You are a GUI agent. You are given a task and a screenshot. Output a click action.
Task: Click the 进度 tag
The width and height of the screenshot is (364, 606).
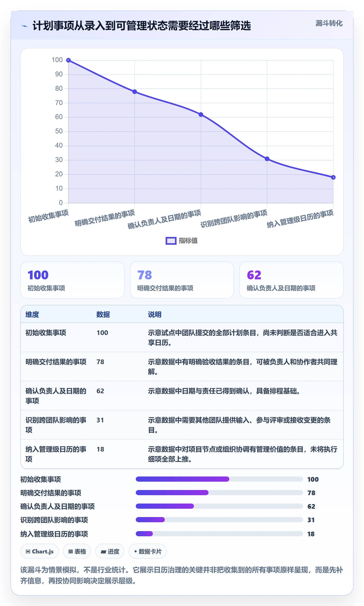click(x=110, y=551)
